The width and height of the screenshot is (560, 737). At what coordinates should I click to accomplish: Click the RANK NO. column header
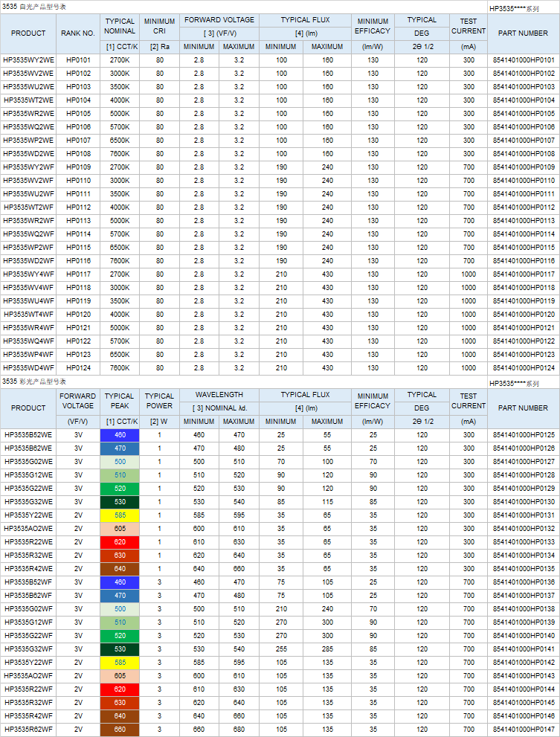pos(78,33)
